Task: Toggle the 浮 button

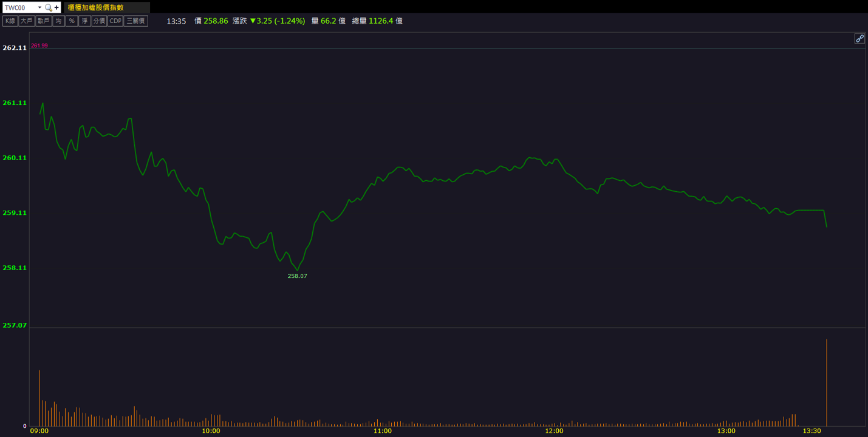Action: (x=84, y=21)
